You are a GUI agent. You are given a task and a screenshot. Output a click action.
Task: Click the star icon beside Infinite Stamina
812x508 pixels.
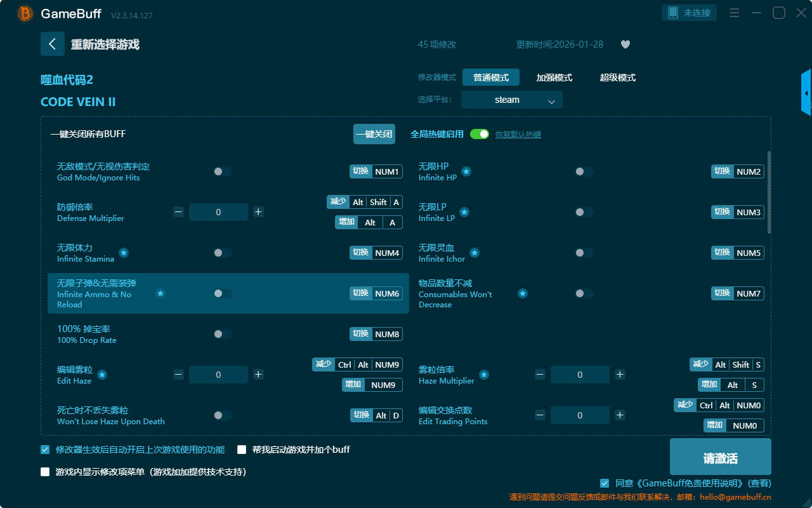(x=124, y=253)
